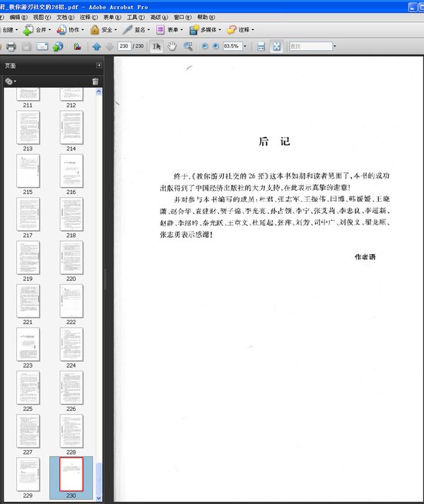Open the 注释 (Comments) menu bar item

[x=89, y=17]
